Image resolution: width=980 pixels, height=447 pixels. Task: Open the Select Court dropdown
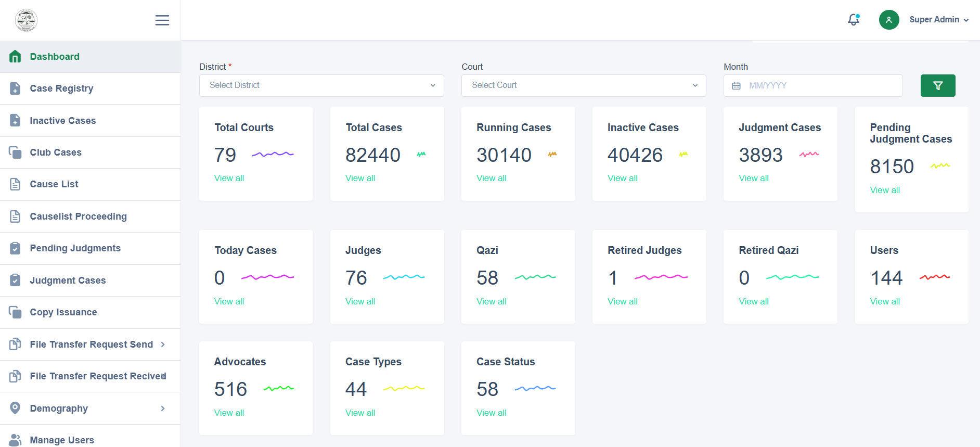pos(583,85)
